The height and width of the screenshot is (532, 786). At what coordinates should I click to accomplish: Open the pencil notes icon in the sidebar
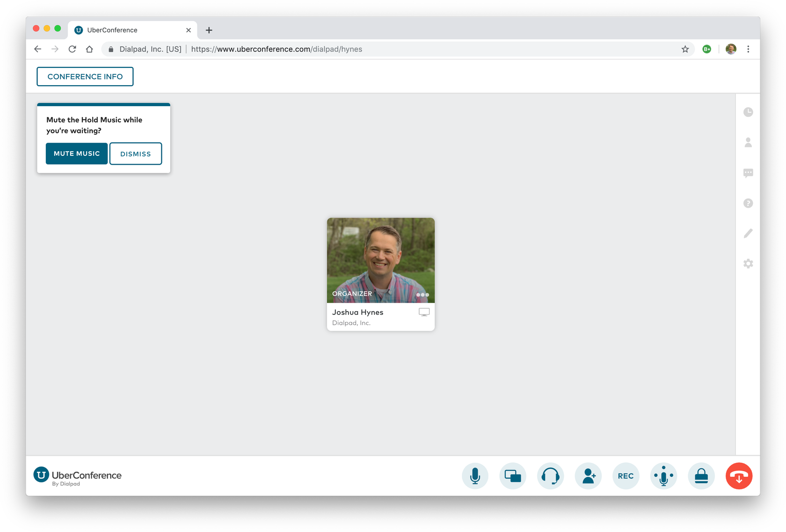(x=748, y=233)
